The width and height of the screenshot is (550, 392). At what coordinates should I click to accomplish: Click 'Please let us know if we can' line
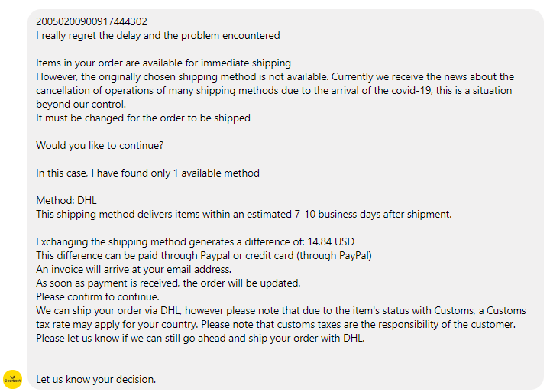200,339
